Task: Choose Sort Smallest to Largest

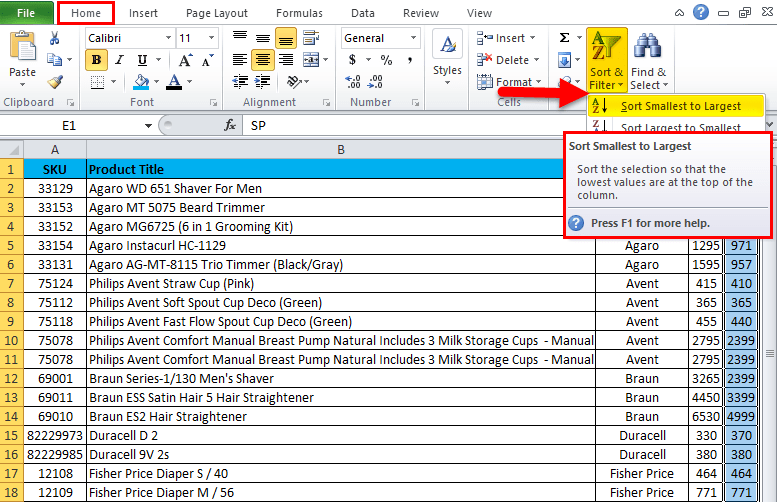Action: point(675,106)
